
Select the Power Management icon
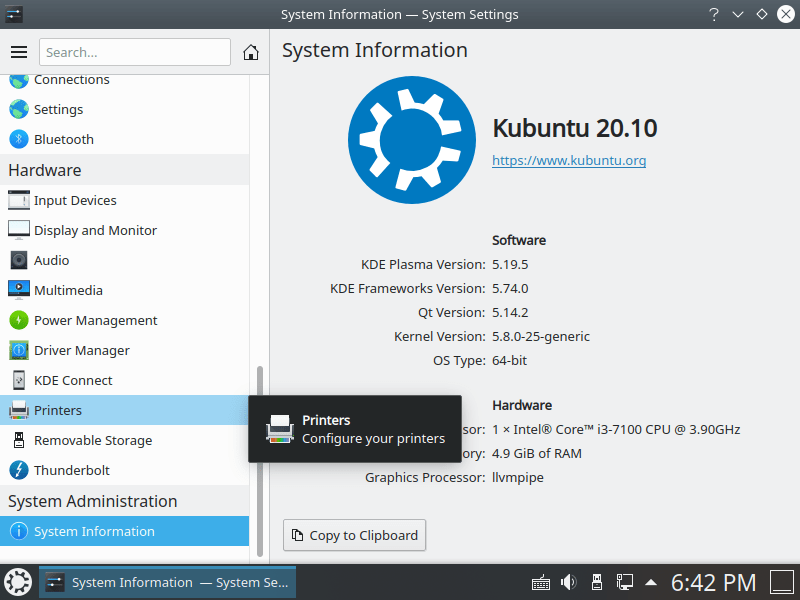click(x=19, y=320)
